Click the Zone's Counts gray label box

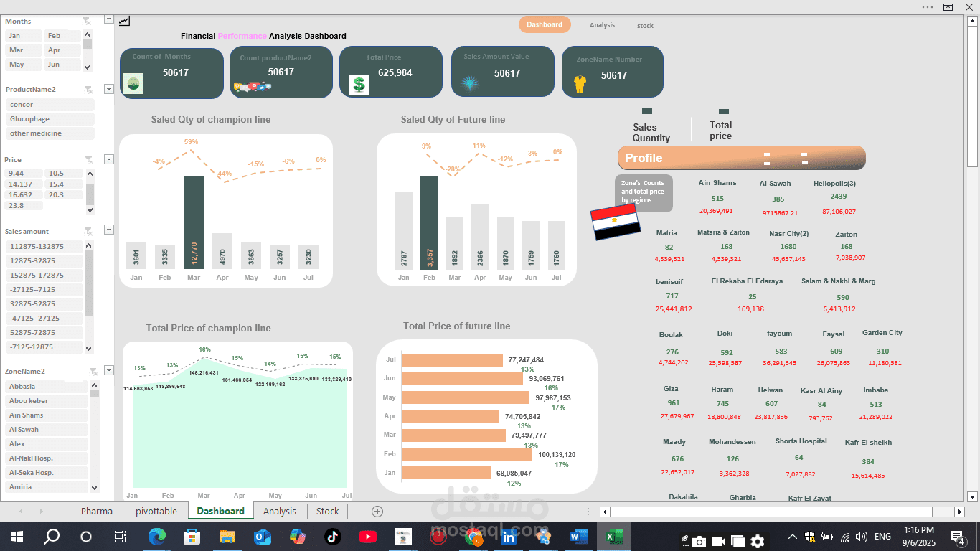tap(644, 193)
